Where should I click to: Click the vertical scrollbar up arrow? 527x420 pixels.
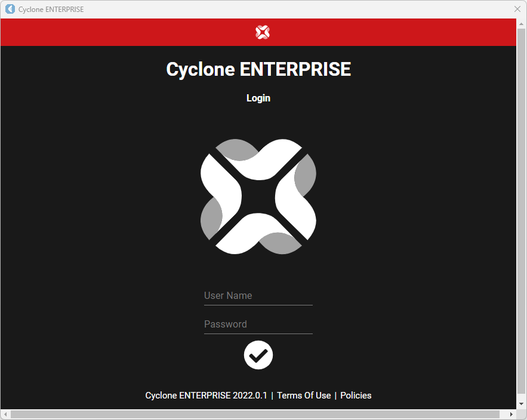[522, 23]
